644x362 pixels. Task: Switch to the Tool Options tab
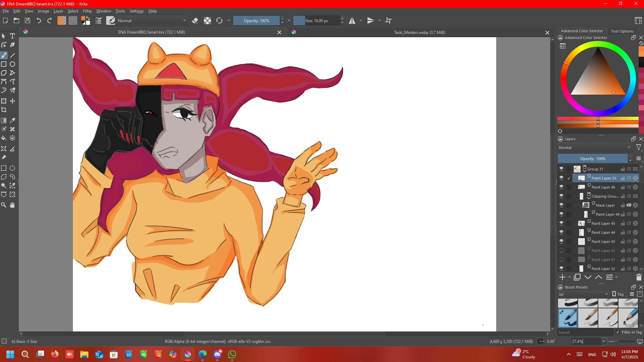pyautogui.click(x=622, y=31)
